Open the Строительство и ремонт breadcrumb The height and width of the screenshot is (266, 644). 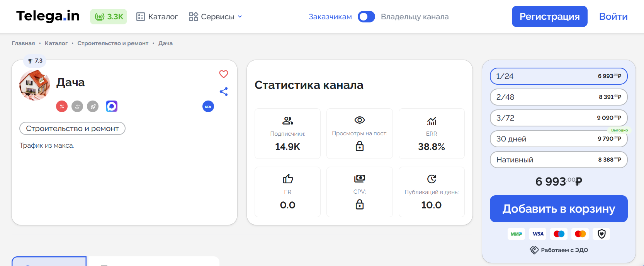pyautogui.click(x=113, y=43)
